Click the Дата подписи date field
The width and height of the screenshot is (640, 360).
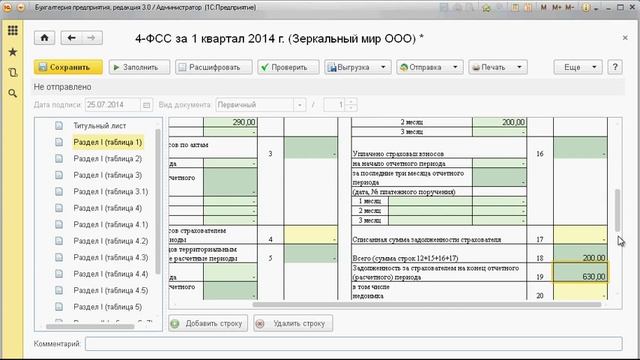pyautogui.click(x=113, y=105)
